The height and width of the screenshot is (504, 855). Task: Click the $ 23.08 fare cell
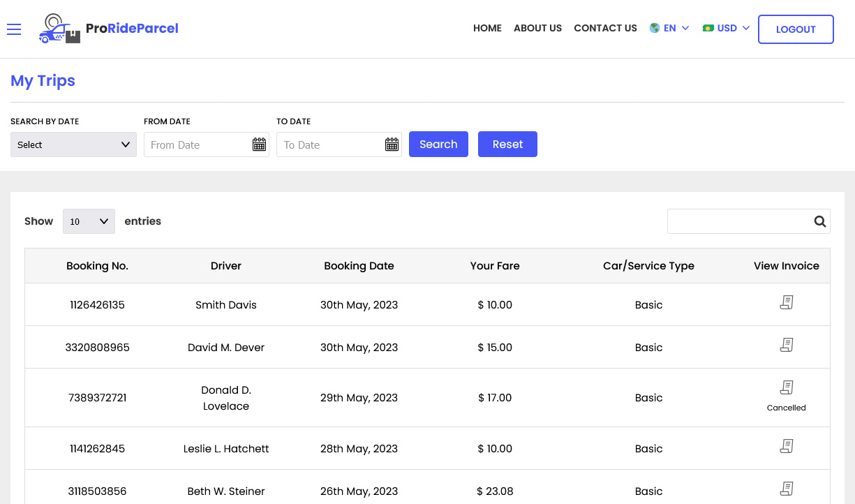coord(495,491)
